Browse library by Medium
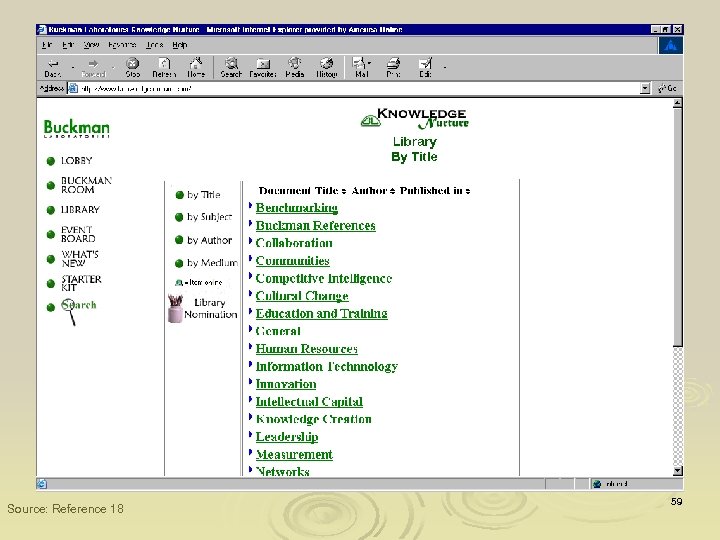This screenshot has height=540, width=720. [x=212, y=263]
